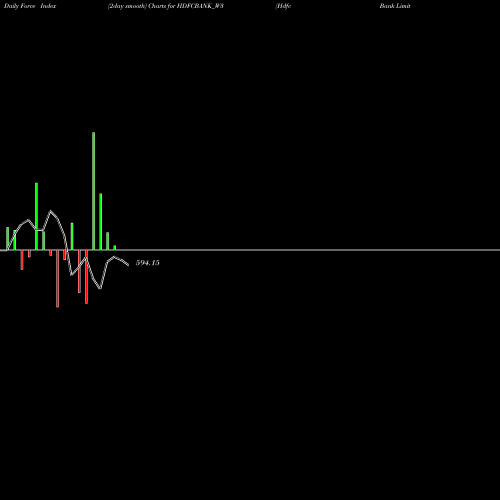Click the "Bank Limit" header text

click(395, 6)
